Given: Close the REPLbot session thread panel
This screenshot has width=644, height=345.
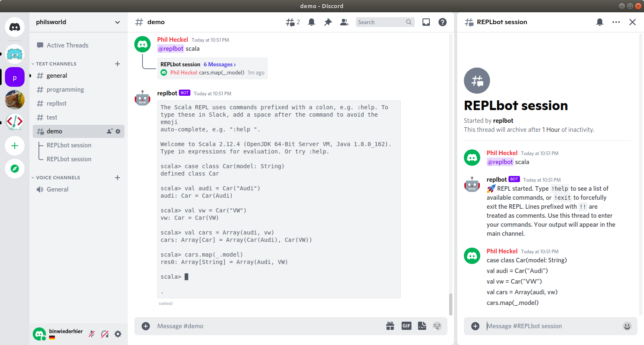Looking at the screenshot, I should [633, 22].
